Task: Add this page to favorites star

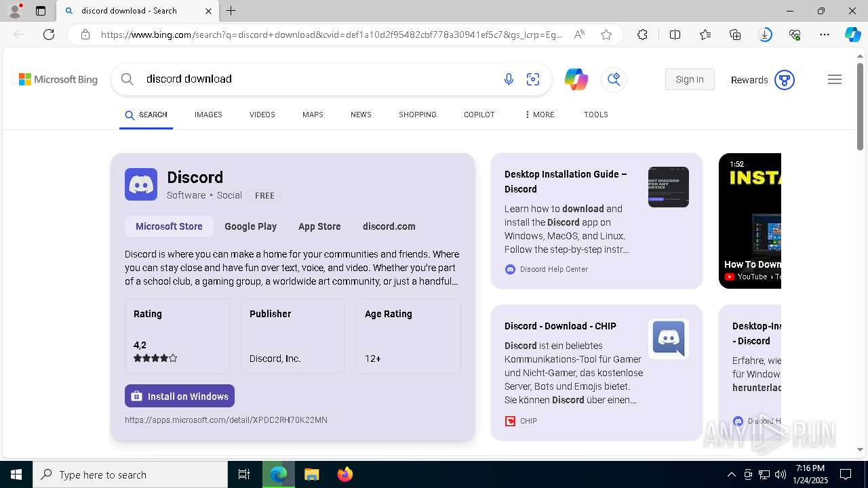Action: (606, 35)
